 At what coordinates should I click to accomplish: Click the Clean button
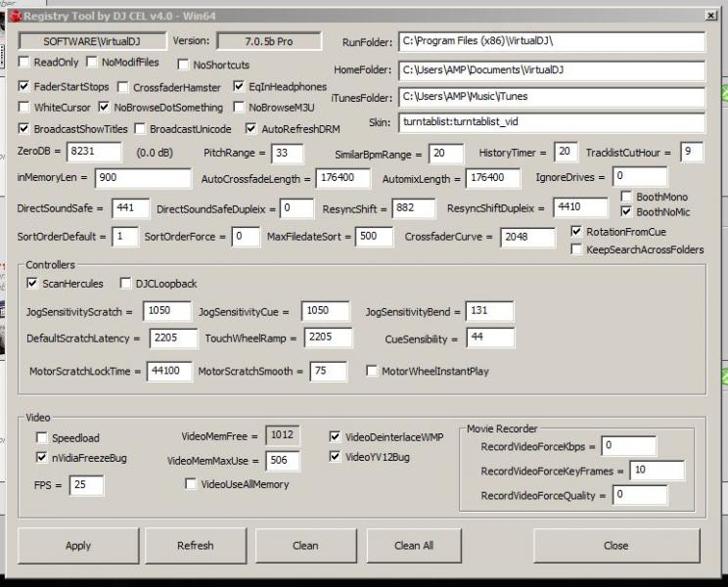[305, 546]
